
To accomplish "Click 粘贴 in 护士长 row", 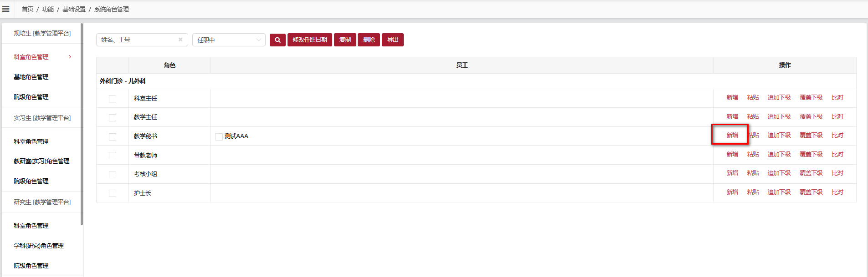I will [753, 192].
